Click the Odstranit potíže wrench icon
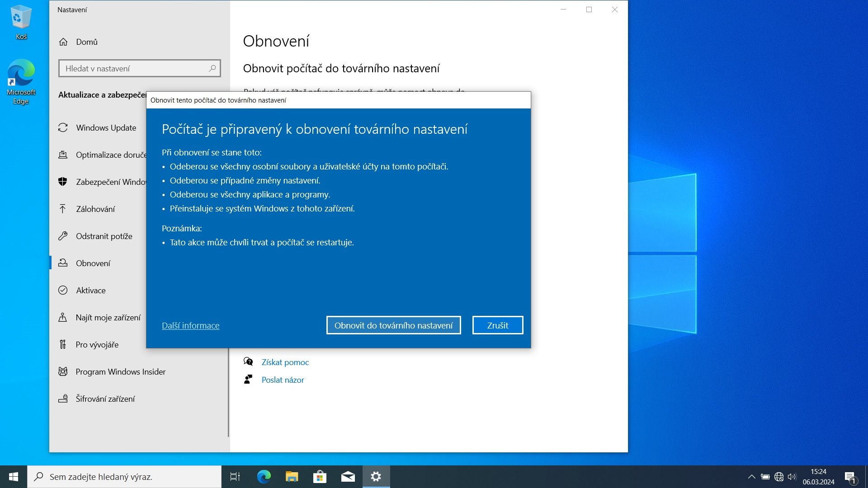 (x=63, y=236)
